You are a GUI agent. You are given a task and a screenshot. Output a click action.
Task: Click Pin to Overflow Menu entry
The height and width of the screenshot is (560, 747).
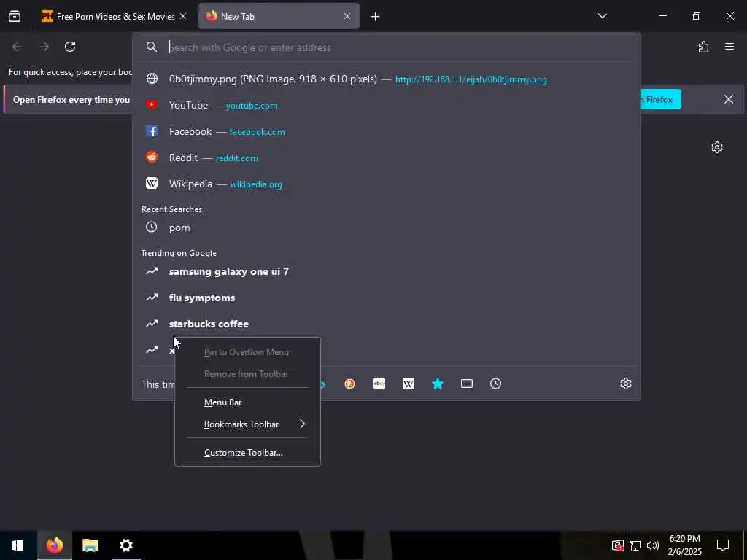pos(247,352)
